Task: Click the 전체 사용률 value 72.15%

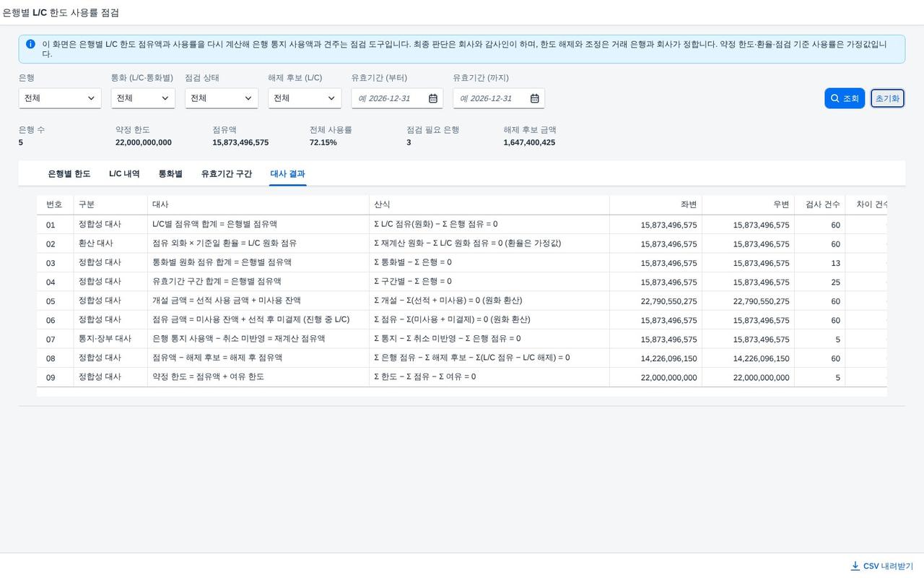Action: (323, 143)
